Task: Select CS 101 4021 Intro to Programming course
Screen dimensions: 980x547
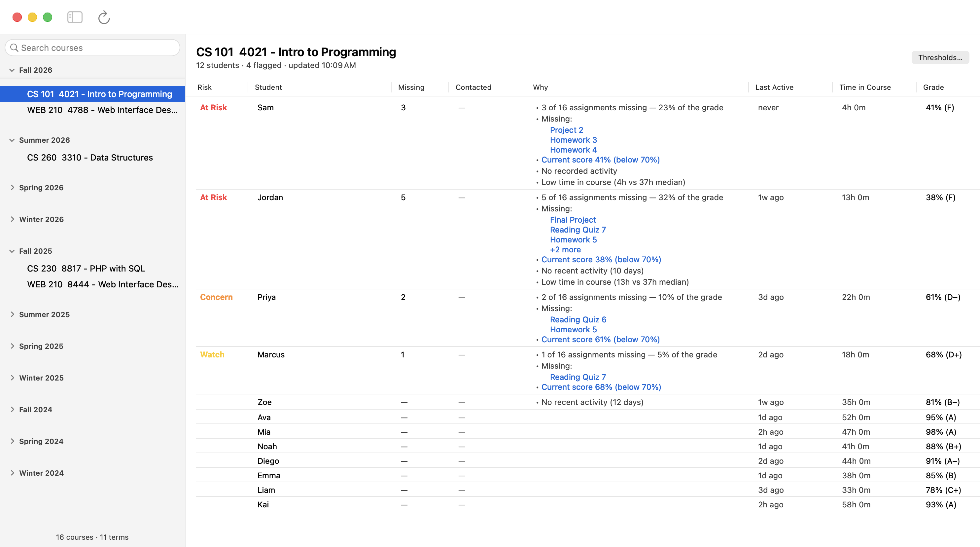Action: tap(92, 94)
